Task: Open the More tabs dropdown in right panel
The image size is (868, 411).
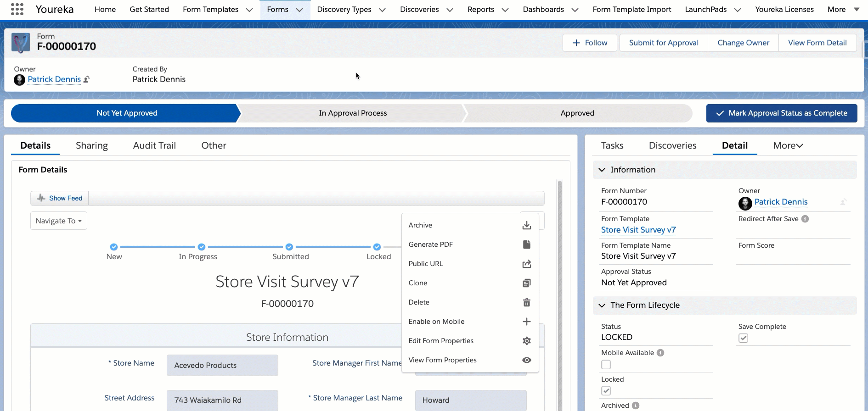Action: pos(788,145)
